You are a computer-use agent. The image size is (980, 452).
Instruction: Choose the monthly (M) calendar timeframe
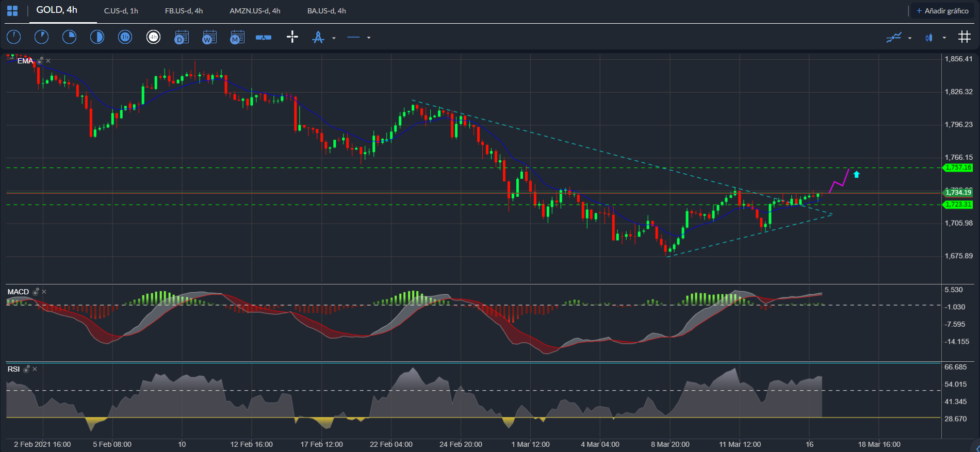tap(237, 37)
